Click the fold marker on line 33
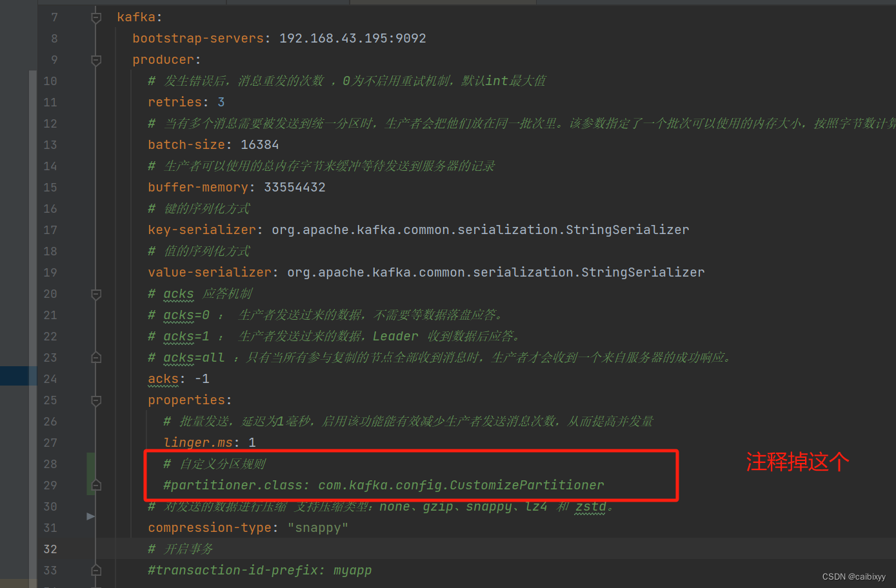Screen dimensions: 896x588 pos(96,571)
